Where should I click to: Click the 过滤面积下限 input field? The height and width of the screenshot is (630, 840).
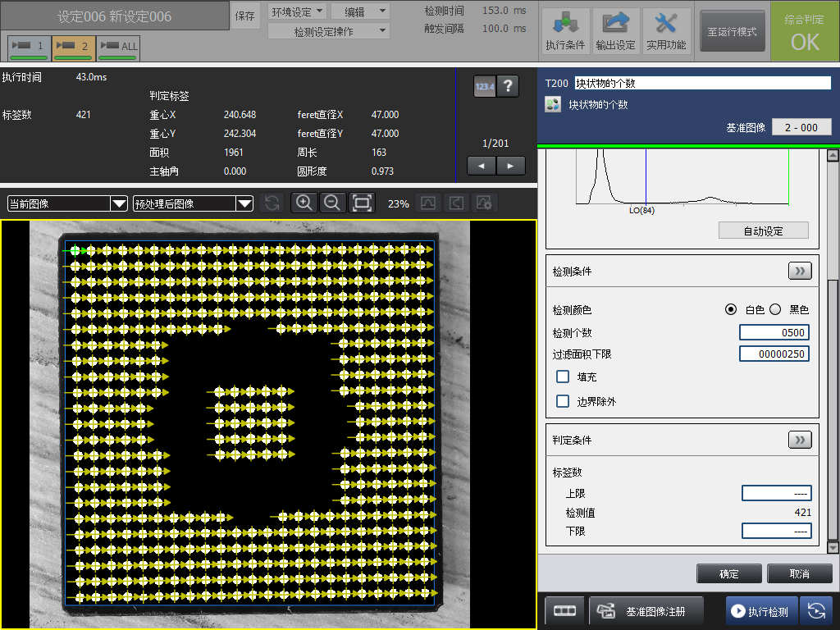coord(774,354)
